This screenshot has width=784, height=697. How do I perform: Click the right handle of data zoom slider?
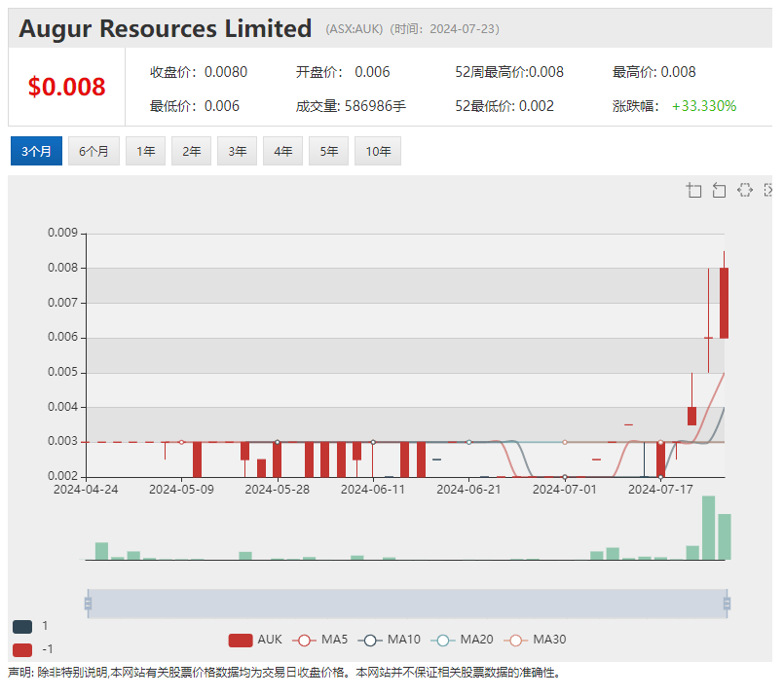coord(727,604)
